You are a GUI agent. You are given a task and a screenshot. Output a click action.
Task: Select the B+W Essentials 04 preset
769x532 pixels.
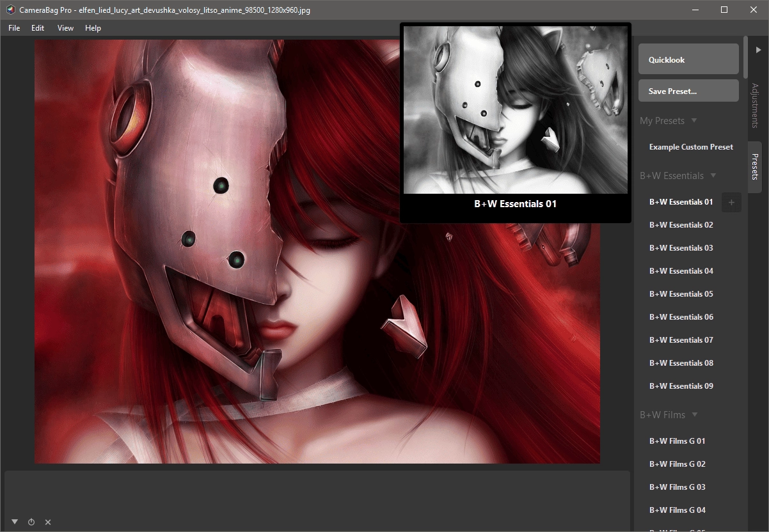pyautogui.click(x=681, y=271)
